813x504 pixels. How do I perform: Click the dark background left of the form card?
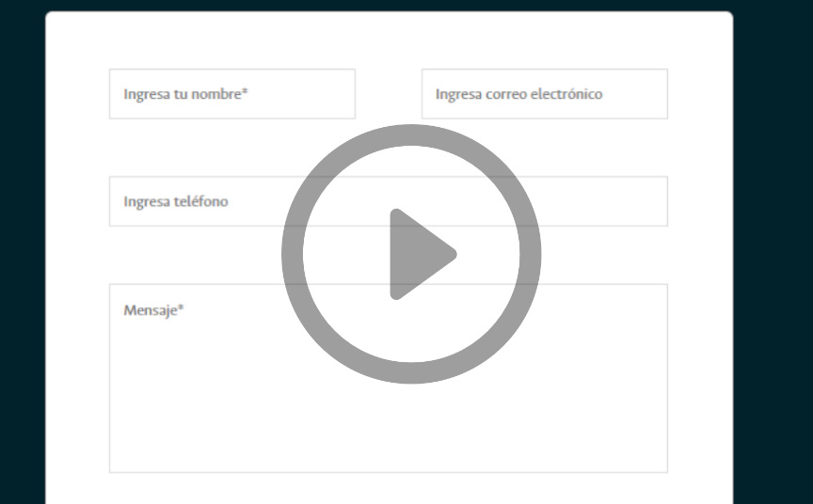(23, 254)
